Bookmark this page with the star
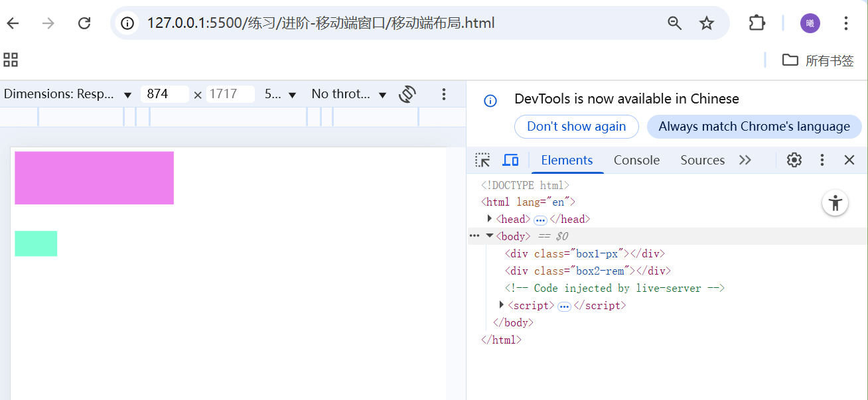Image resolution: width=868 pixels, height=400 pixels. pos(707,24)
